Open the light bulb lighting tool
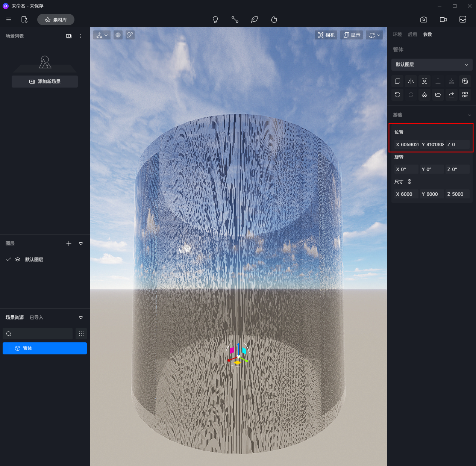Screen dimensions: 476x466 215,20
